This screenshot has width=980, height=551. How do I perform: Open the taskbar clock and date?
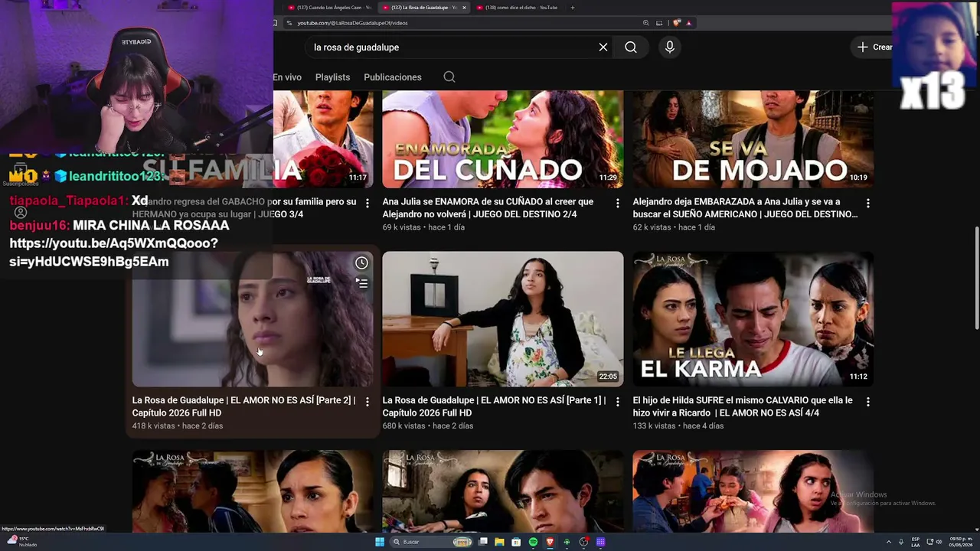(x=960, y=542)
